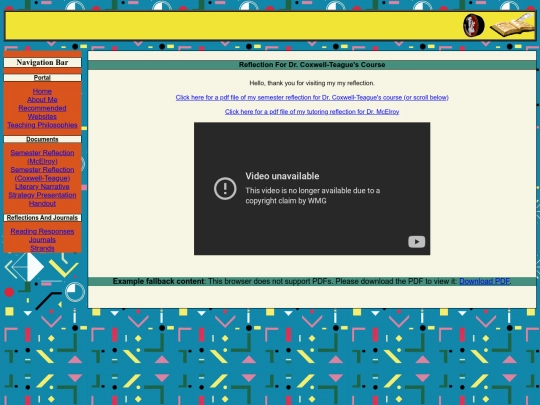Image resolution: width=540 pixels, height=405 pixels.
Task: Click the 'Reflection For Dr. Coxwell-Teague's Course' heading
Action: tap(312, 65)
